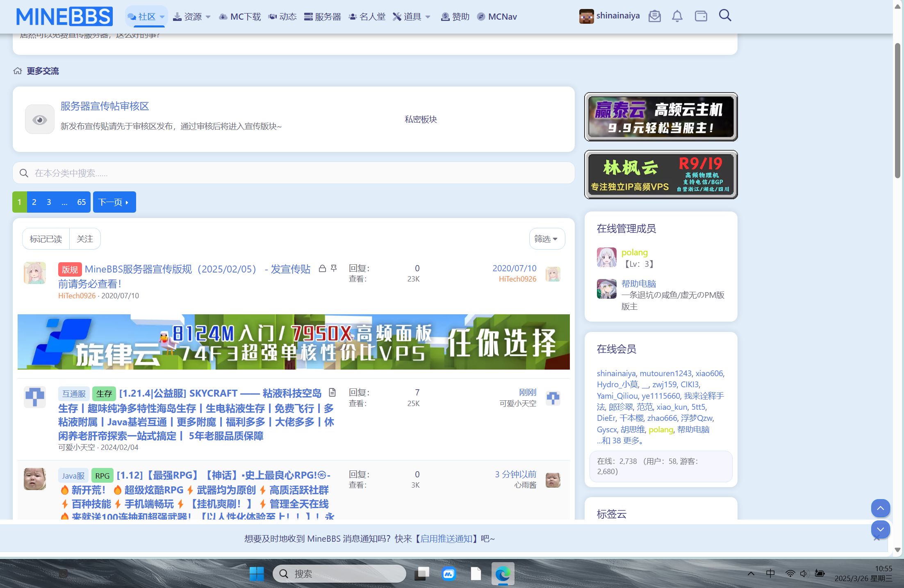The image size is (904, 588).
Task: Click 标记已读 button
Action: pos(46,239)
